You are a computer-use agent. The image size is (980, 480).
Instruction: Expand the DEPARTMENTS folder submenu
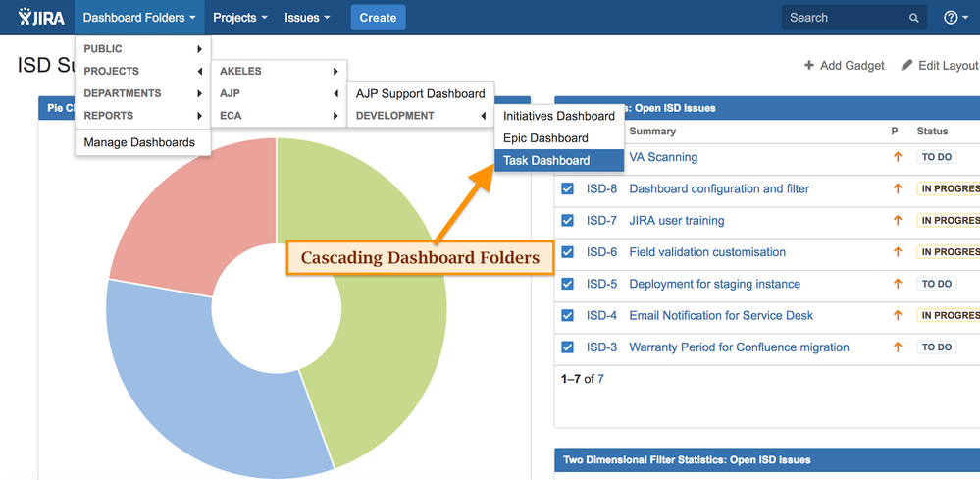[x=143, y=93]
